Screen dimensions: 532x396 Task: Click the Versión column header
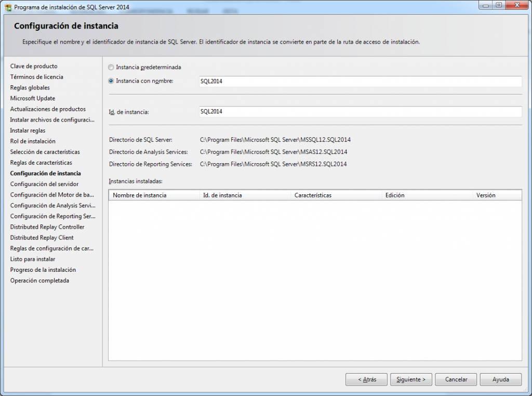click(x=497, y=195)
